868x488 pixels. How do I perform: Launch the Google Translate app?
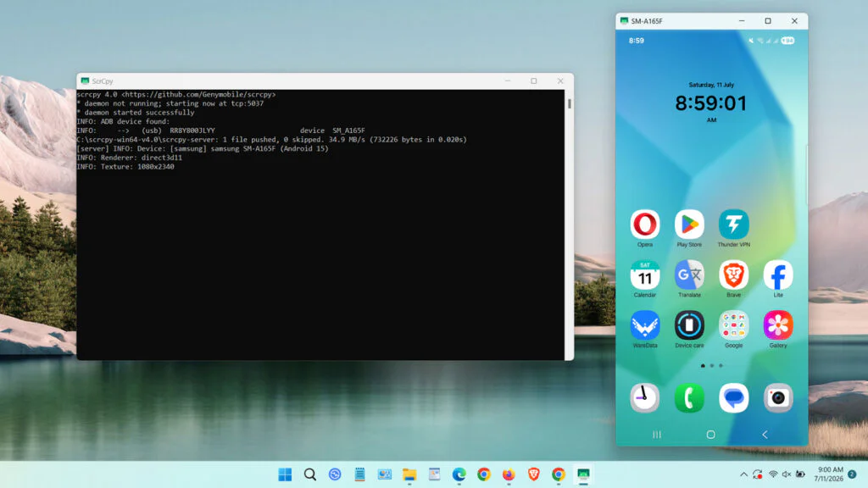[689, 275]
